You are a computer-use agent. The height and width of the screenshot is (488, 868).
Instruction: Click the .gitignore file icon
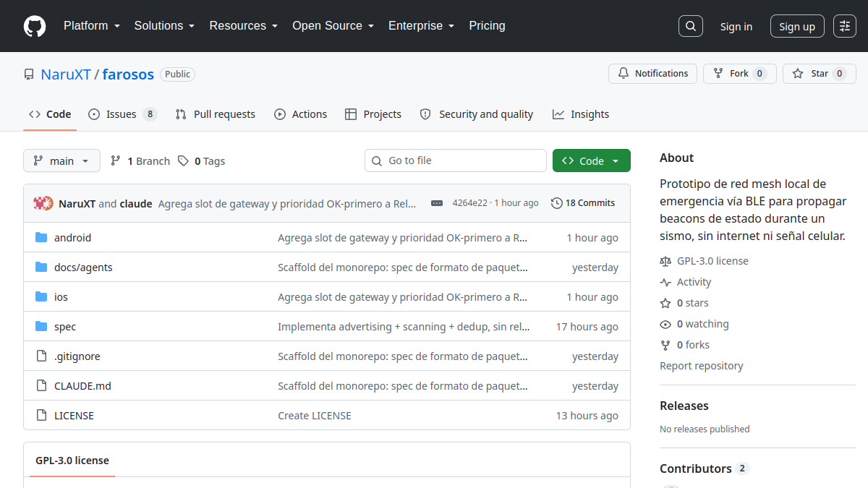tap(41, 356)
